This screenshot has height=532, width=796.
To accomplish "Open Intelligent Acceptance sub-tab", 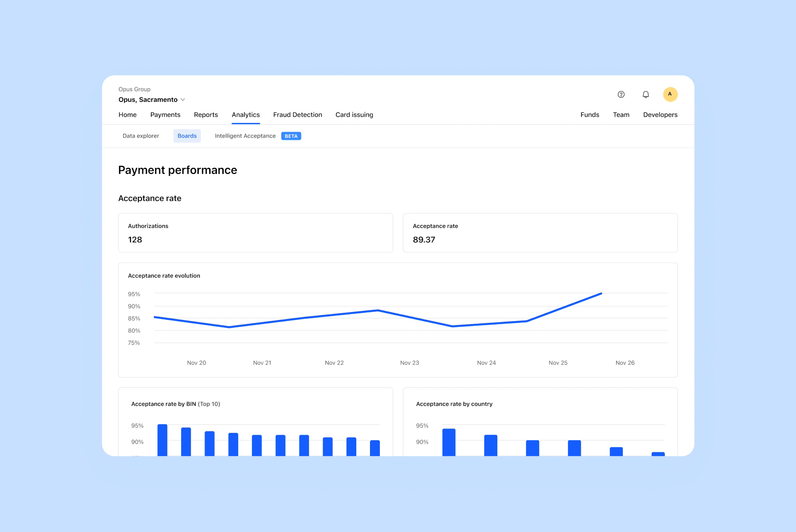I will click(x=245, y=136).
